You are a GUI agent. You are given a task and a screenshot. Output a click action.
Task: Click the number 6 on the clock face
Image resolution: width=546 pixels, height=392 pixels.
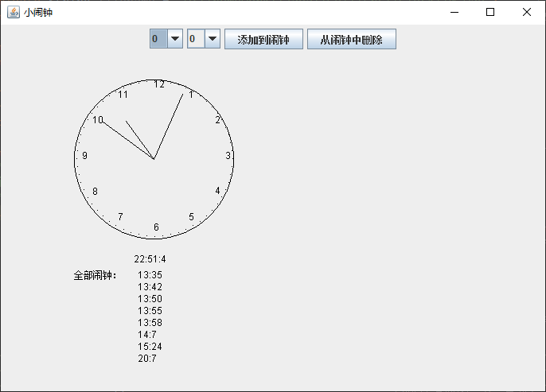click(x=156, y=227)
